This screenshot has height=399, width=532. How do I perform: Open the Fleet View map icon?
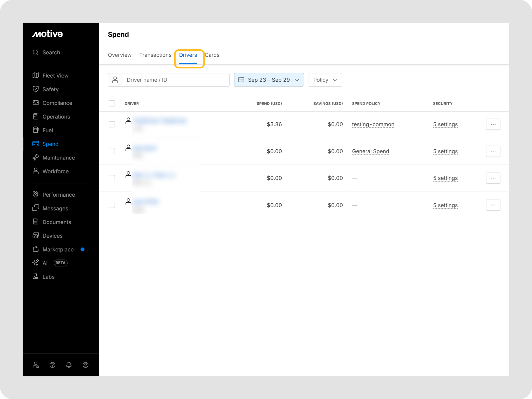click(x=36, y=75)
